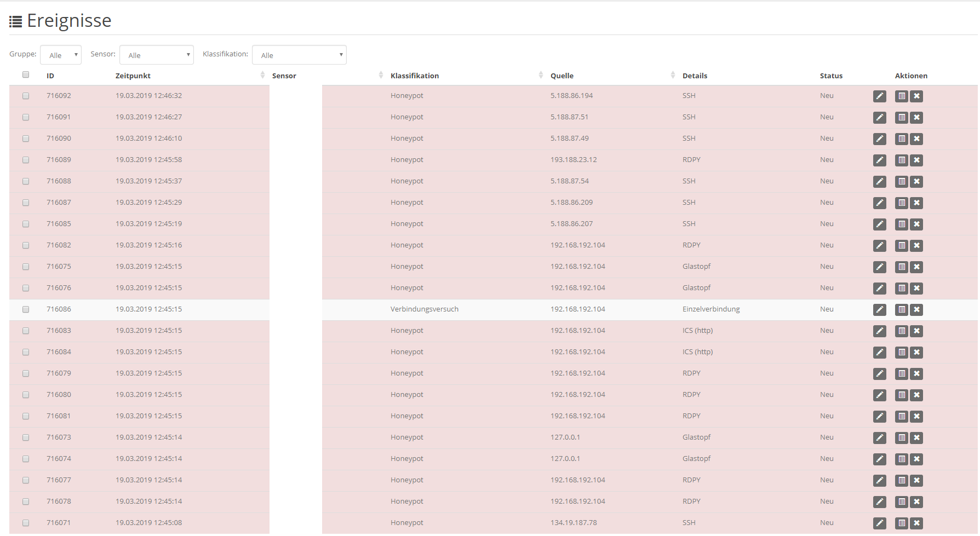Sort by Klassifikation column arrows
This screenshot has width=980, height=536.
coord(541,75)
